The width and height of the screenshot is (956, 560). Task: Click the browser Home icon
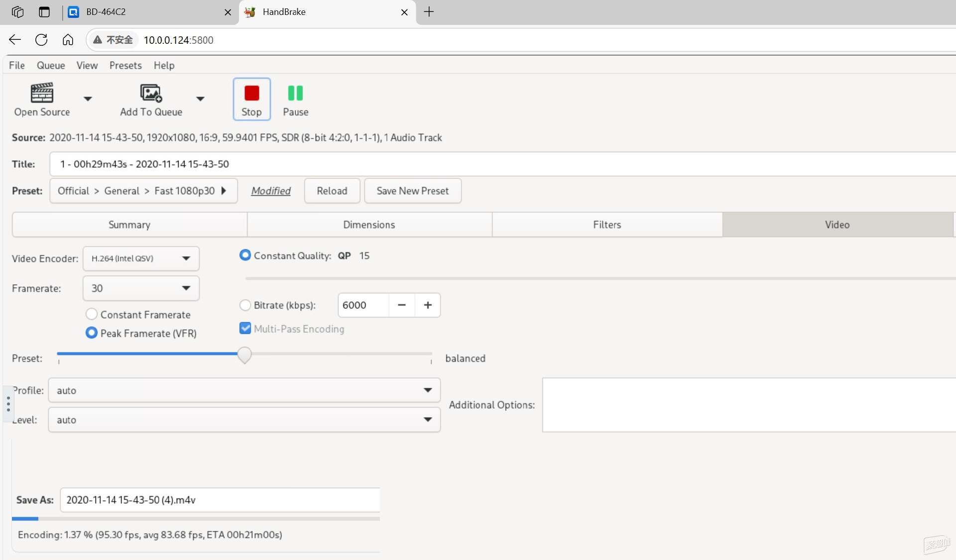(68, 40)
